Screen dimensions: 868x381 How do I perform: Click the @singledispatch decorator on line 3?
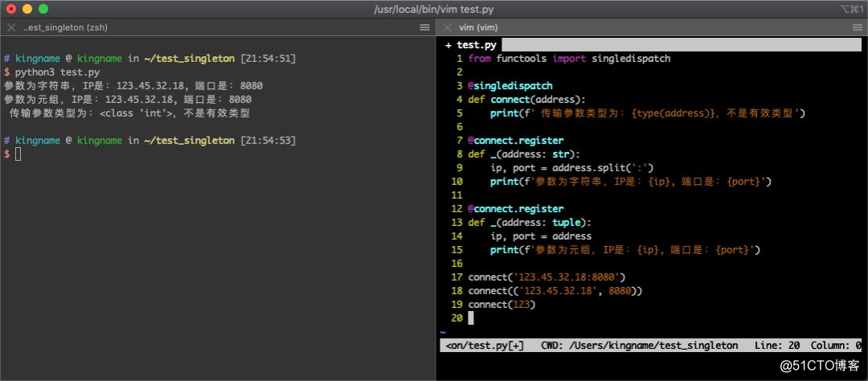510,86
